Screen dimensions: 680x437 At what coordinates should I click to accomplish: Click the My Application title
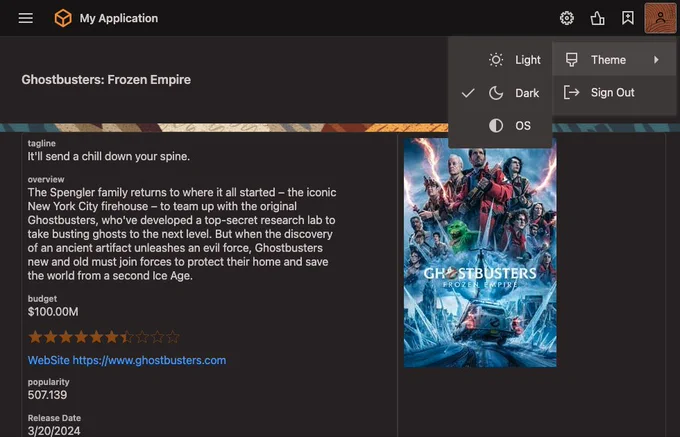click(x=118, y=18)
